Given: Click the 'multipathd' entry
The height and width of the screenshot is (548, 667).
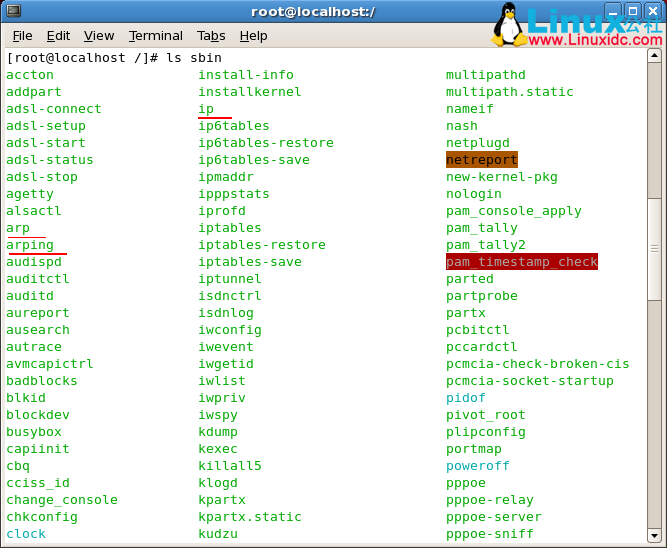Looking at the screenshot, I should point(486,75).
